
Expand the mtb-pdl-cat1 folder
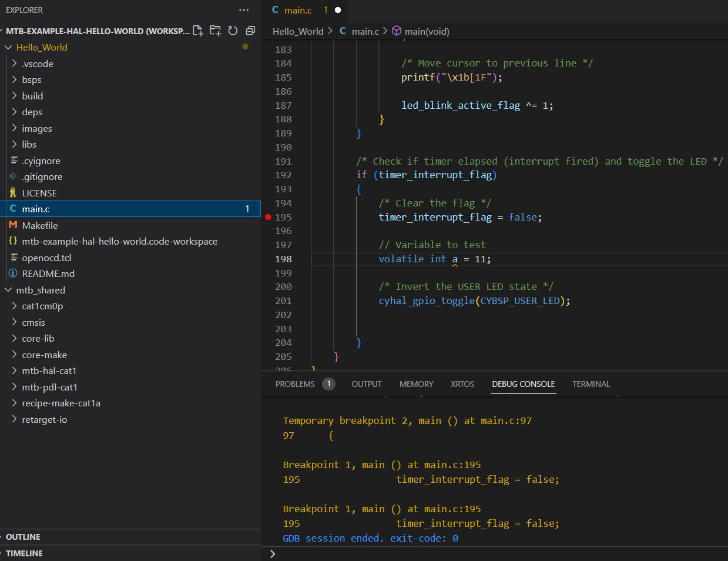coord(15,387)
